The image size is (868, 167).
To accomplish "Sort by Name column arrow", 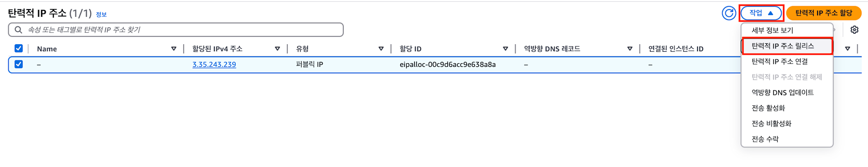I will click(174, 49).
